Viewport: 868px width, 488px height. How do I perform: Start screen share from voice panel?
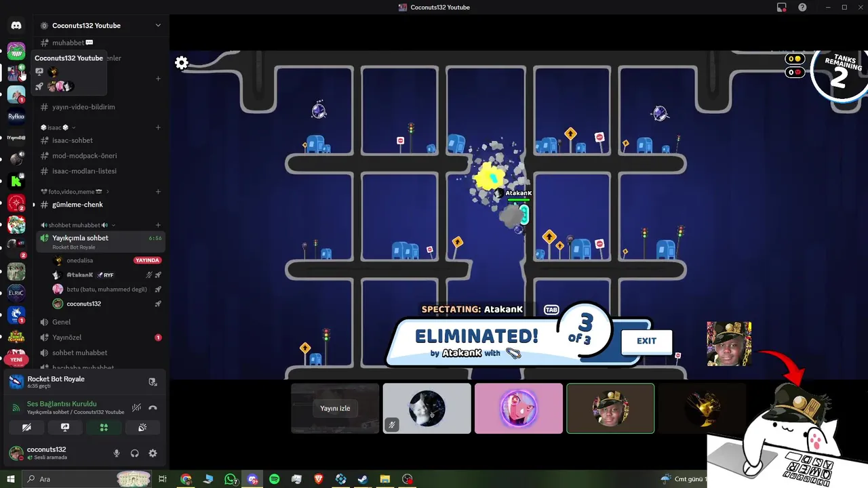(x=65, y=428)
